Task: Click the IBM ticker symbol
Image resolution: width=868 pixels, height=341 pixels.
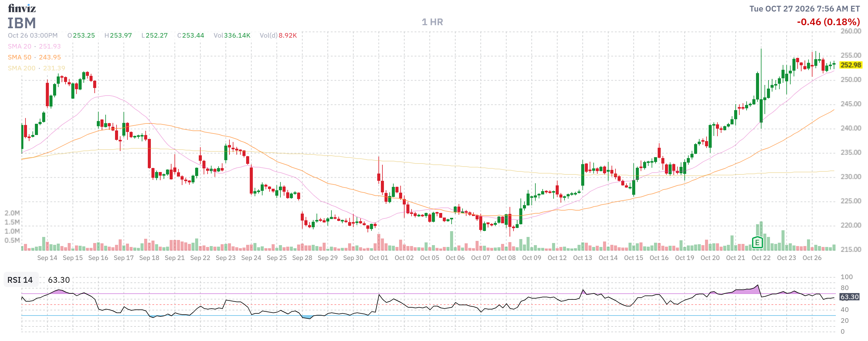Action: pos(22,23)
